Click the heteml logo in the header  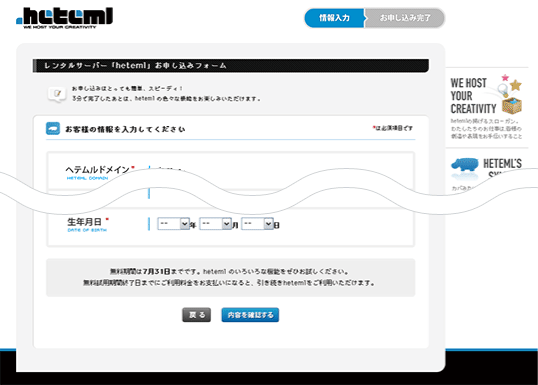tap(64, 18)
